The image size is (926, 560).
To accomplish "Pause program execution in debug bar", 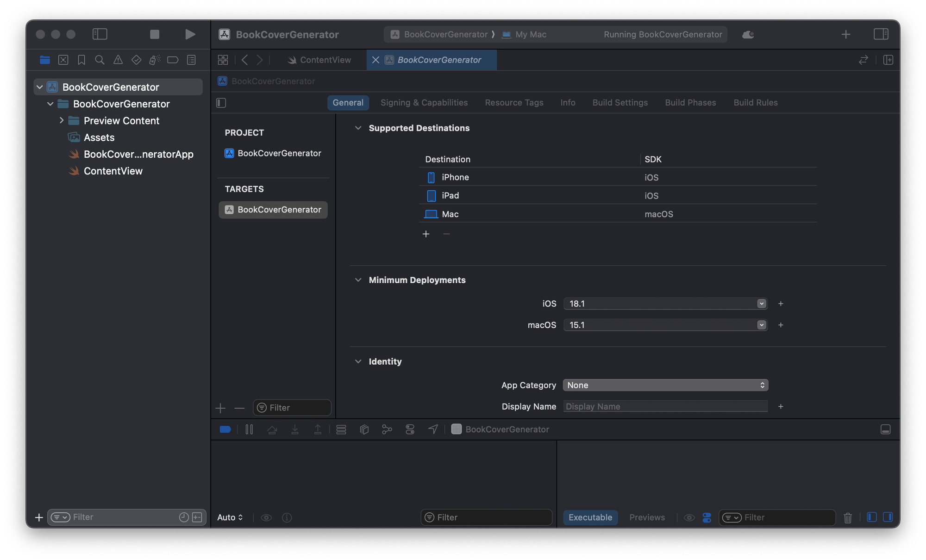I will pos(249,429).
